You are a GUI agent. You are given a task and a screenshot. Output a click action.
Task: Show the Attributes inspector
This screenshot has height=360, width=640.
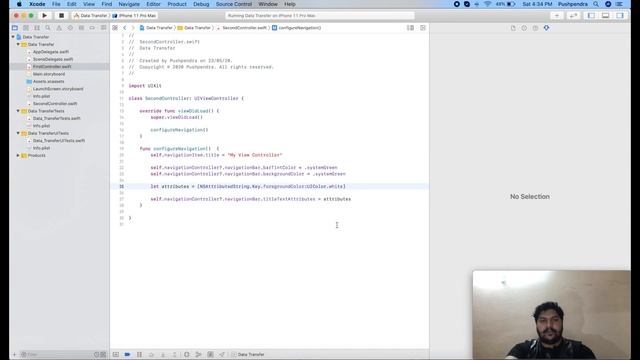click(x=546, y=28)
